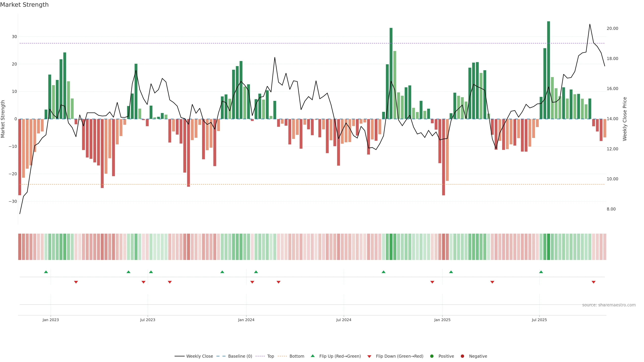Click the Jul 2024 x-axis label
The image size is (644, 362).
pos(343,320)
